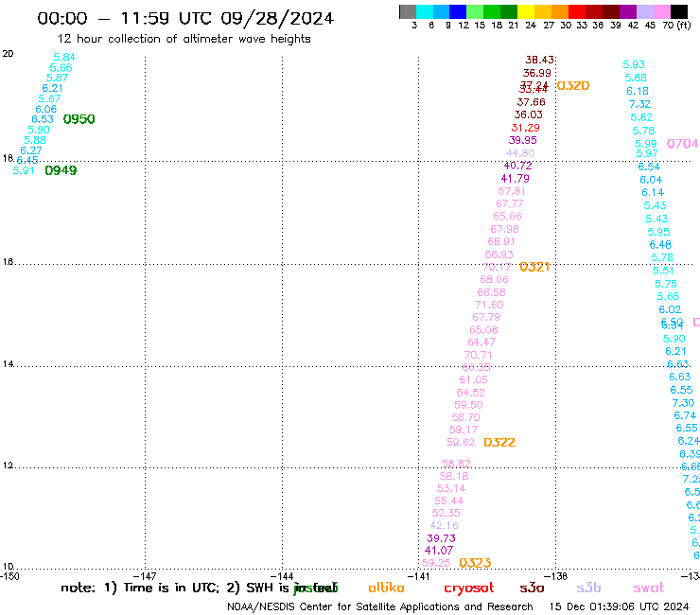
Task: Click the black swatch at the legend's end
Action: (x=679, y=11)
